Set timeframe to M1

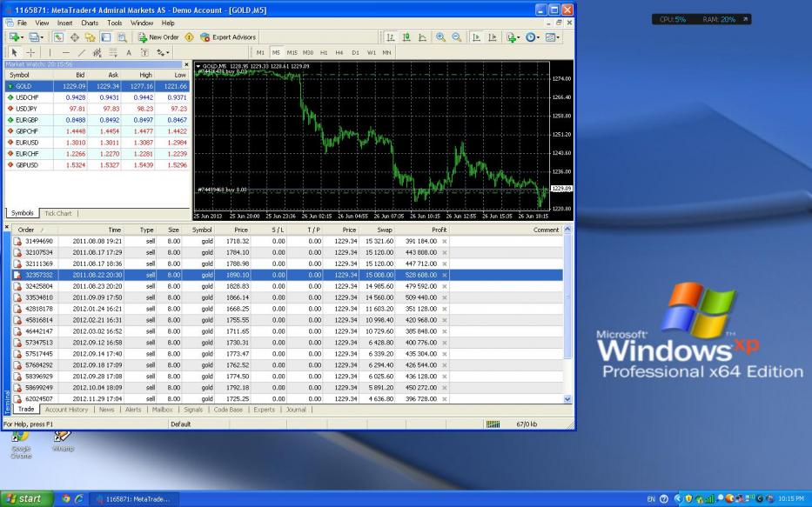point(260,53)
